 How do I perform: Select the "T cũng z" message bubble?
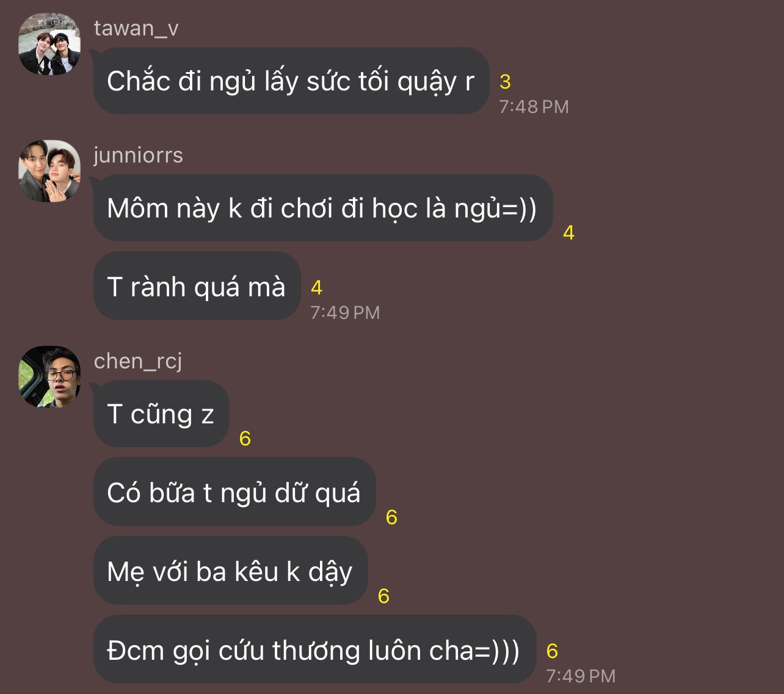[x=161, y=414]
